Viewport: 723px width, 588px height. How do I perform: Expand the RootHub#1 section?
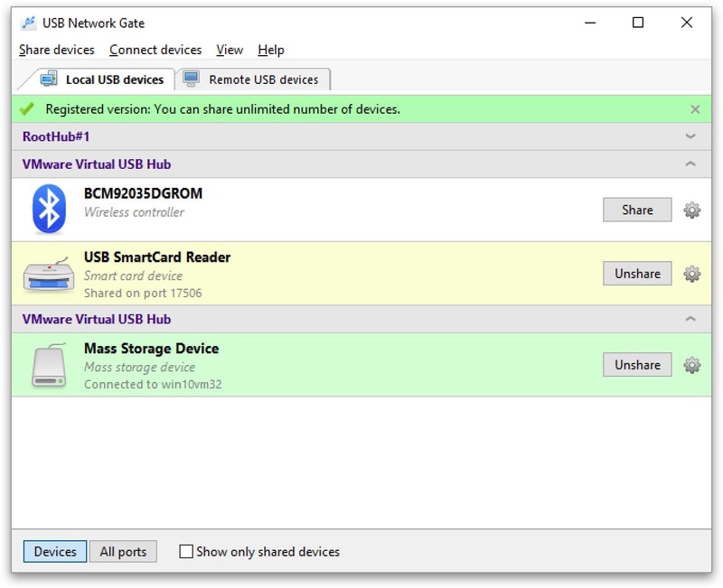click(690, 136)
